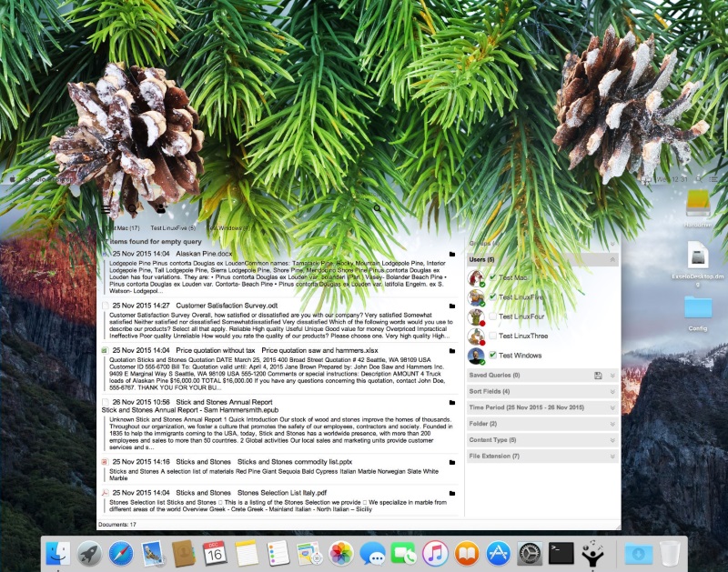Uncheck the Test Mac user checkbox
Screen dimensions: 728x572
(492, 277)
